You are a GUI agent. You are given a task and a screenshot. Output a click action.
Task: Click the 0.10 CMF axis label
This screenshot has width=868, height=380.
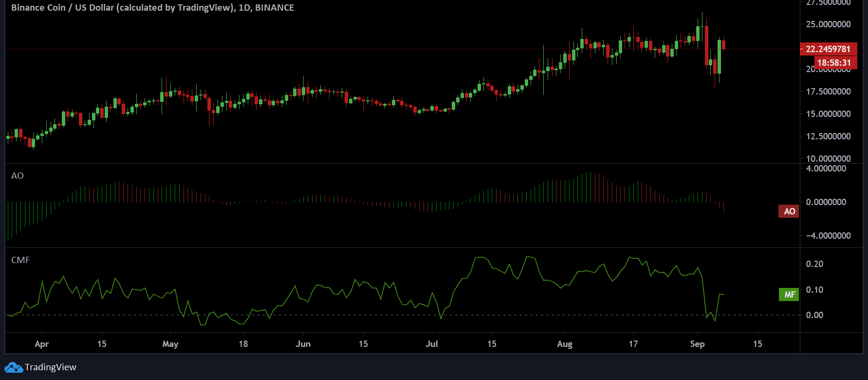tap(814, 290)
